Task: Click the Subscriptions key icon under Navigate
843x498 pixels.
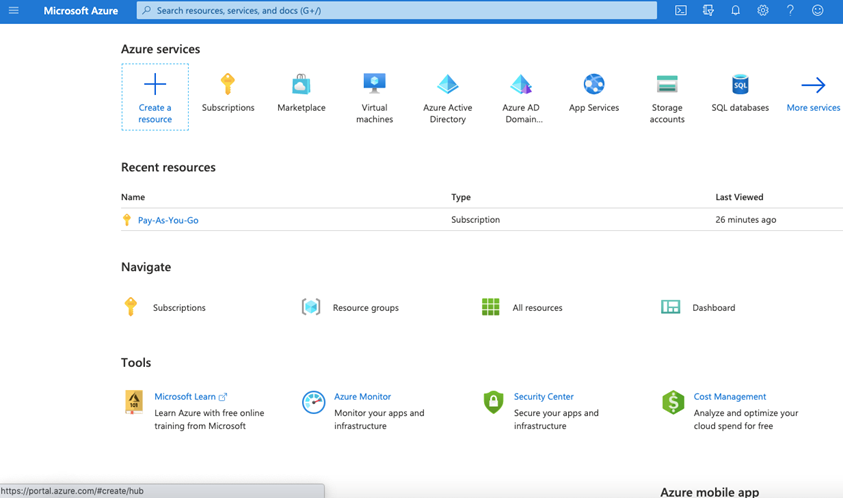Action: (x=131, y=307)
